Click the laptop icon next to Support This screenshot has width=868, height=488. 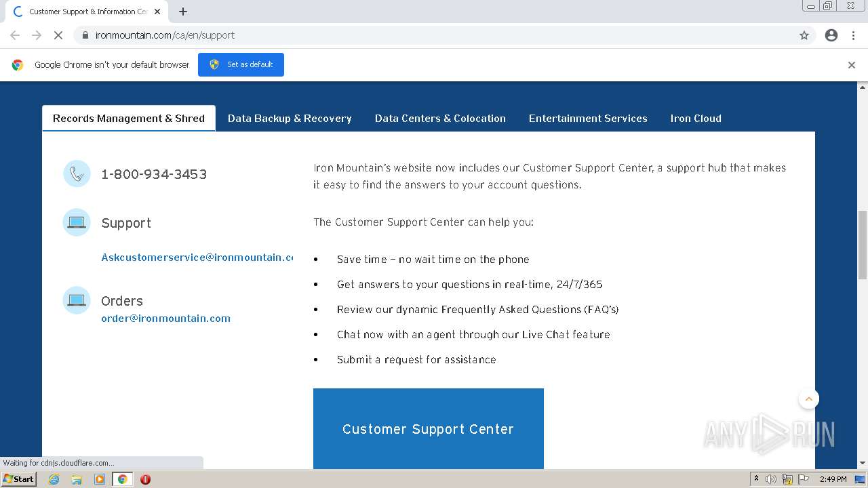click(x=77, y=222)
